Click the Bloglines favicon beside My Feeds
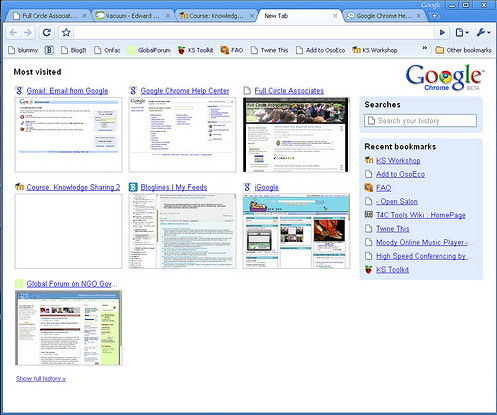 tap(133, 187)
